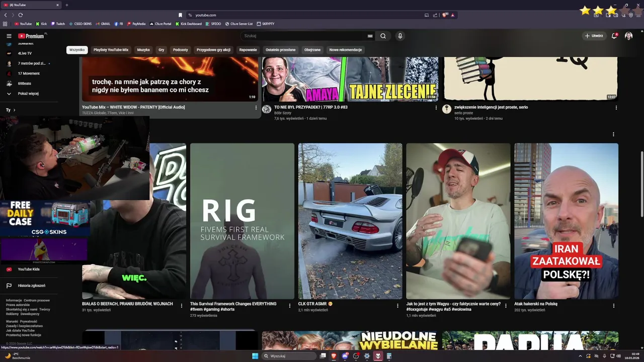Open options for WHITE WIDOW mix video
The height and width of the screenshot is (362, 644).
[256, 107]
